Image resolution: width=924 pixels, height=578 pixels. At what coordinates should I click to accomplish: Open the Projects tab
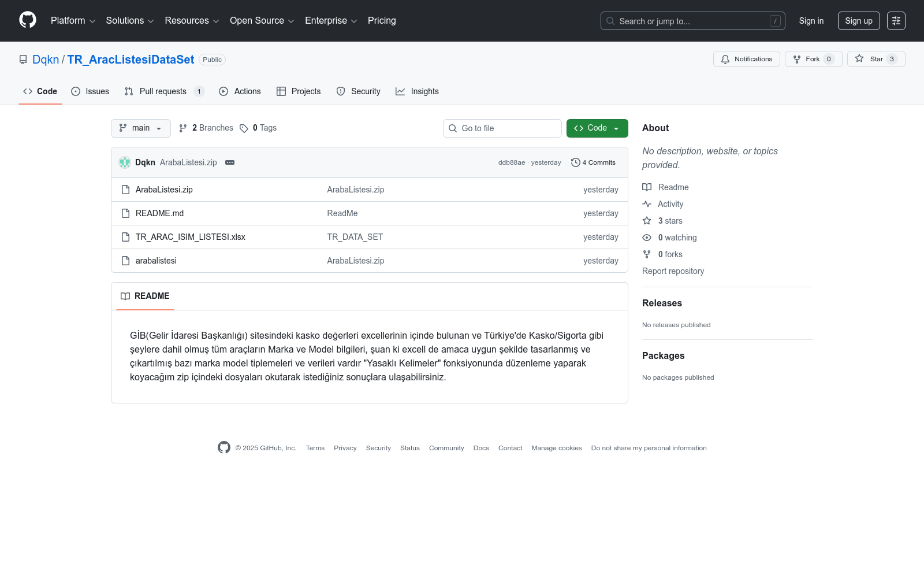299,91
